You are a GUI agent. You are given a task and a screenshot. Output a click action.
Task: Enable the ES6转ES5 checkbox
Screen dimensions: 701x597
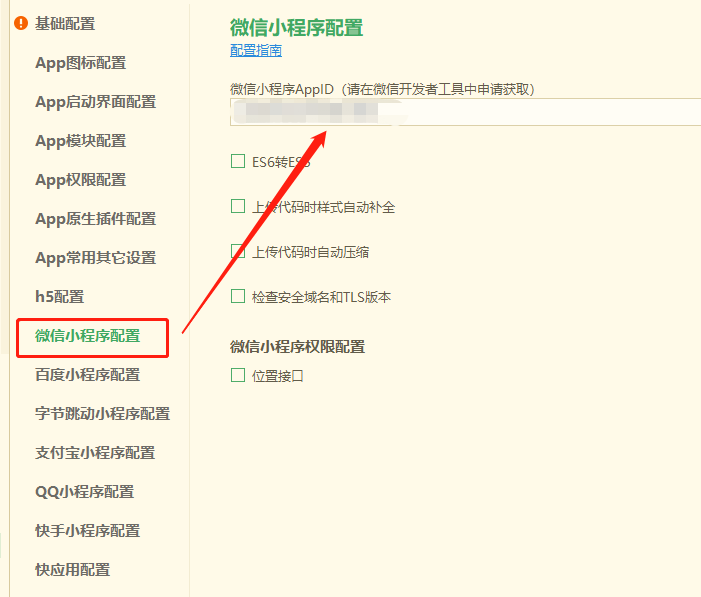pyautogui.click(x=238, y=161)
